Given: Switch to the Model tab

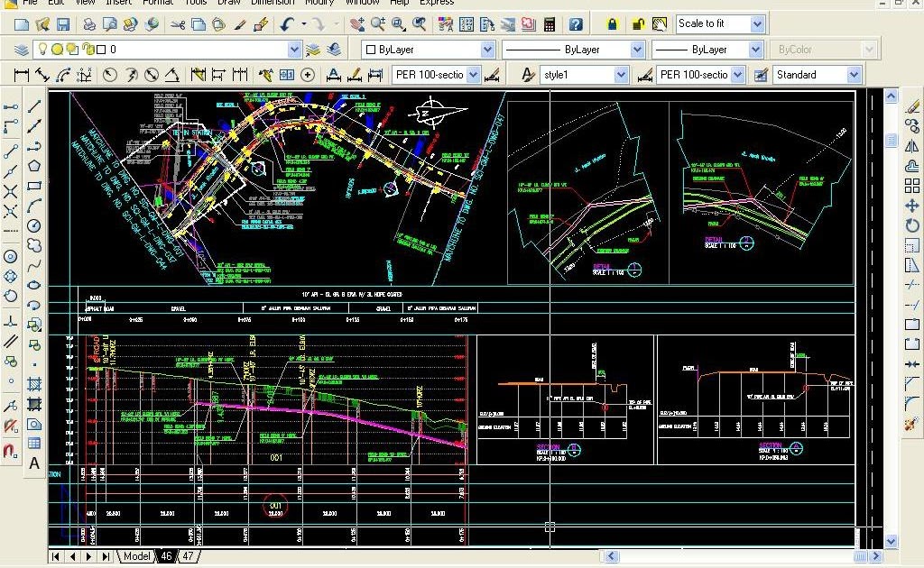Looking at the screenshot, I should click(x=135, y=556).
